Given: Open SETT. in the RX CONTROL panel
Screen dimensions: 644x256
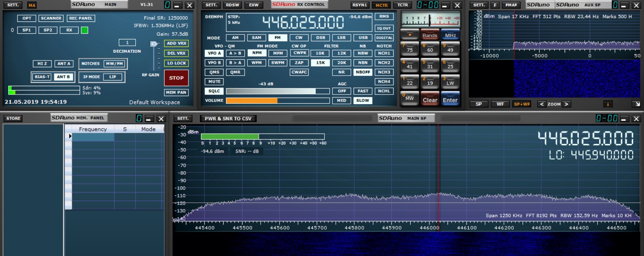Looking at the screenshot, I should point(211,5).
